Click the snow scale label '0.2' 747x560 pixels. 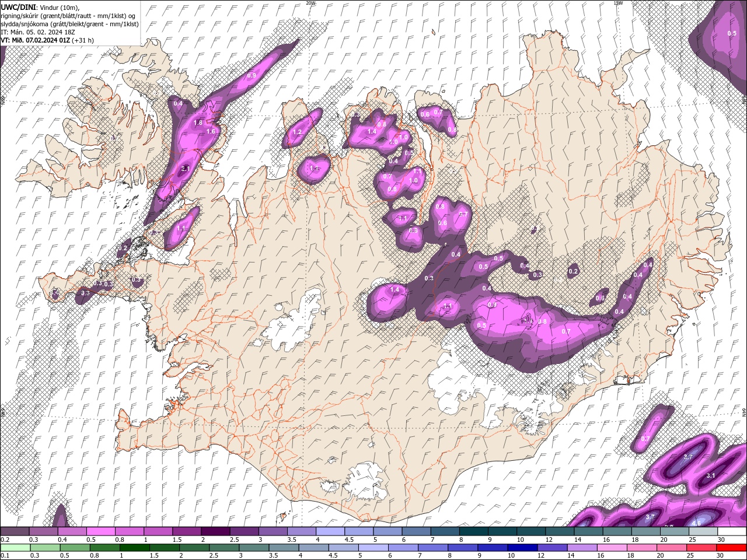coord(5,540)
